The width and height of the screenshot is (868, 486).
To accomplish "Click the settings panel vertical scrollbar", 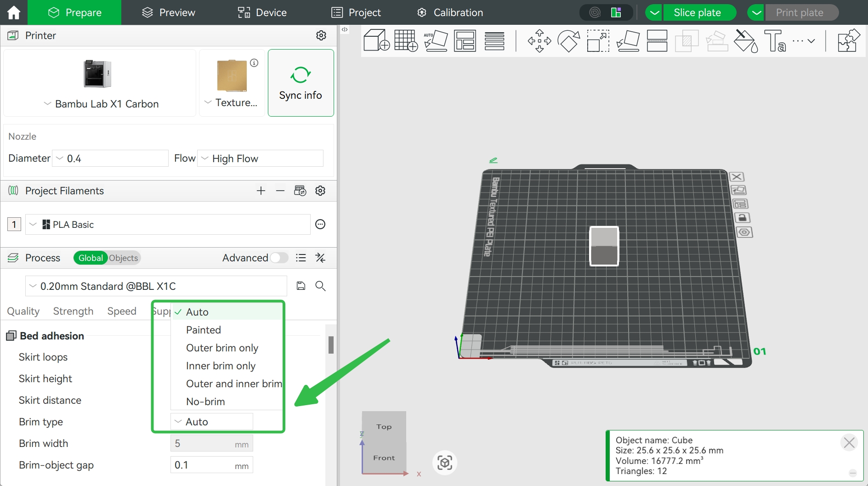I will click(x=331, y=345).
